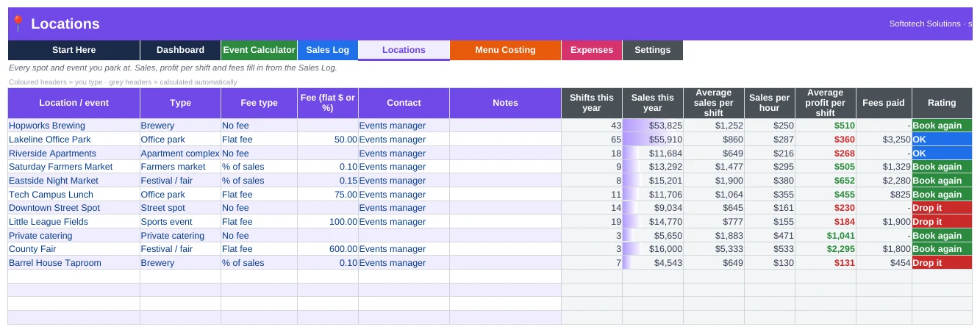980x332 pixels.
Task: Click the County Fair location cell
Action: click(x=74, y=249)
